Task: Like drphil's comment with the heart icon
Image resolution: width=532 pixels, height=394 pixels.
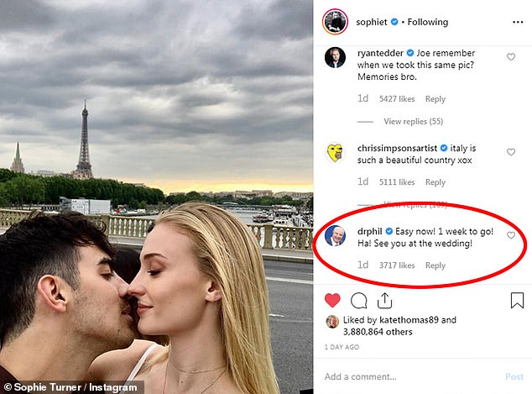Action: [x=511, y=235]
